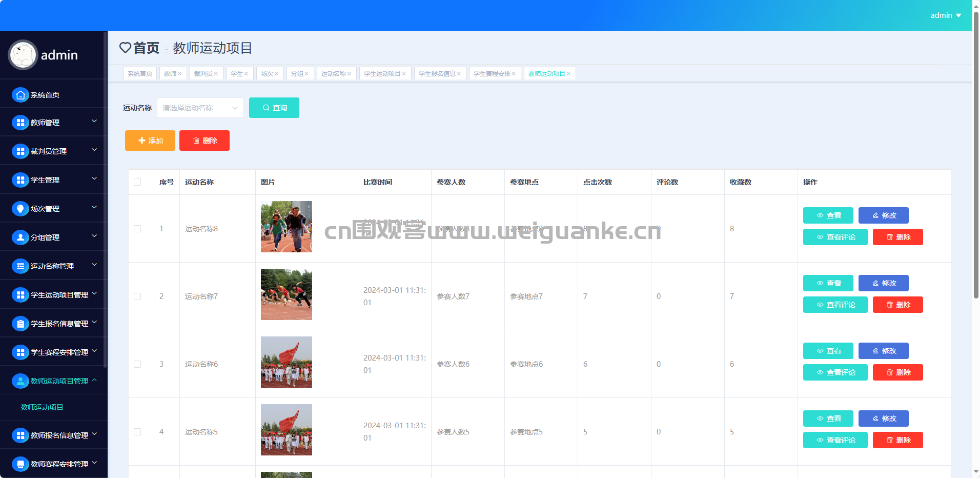Click the 教师赛程安排管理 icon
The width and height of the screenshot is (980, 478).
point(21,464)
